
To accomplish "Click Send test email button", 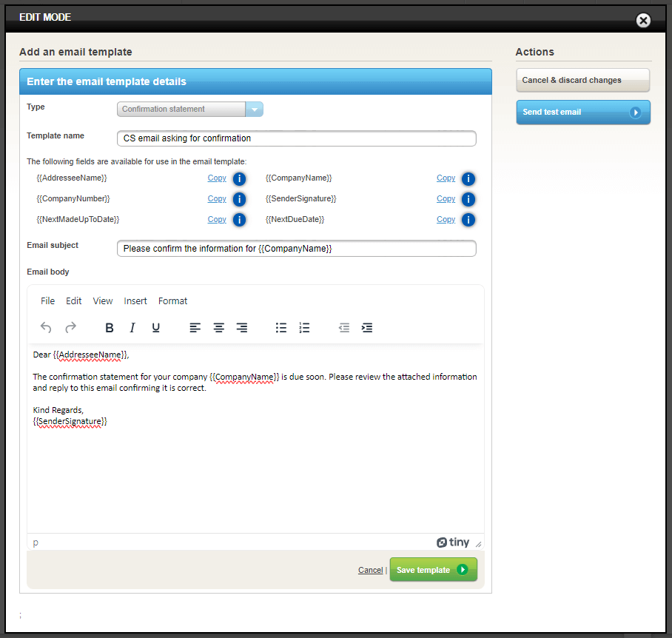I will click(582, 113).
